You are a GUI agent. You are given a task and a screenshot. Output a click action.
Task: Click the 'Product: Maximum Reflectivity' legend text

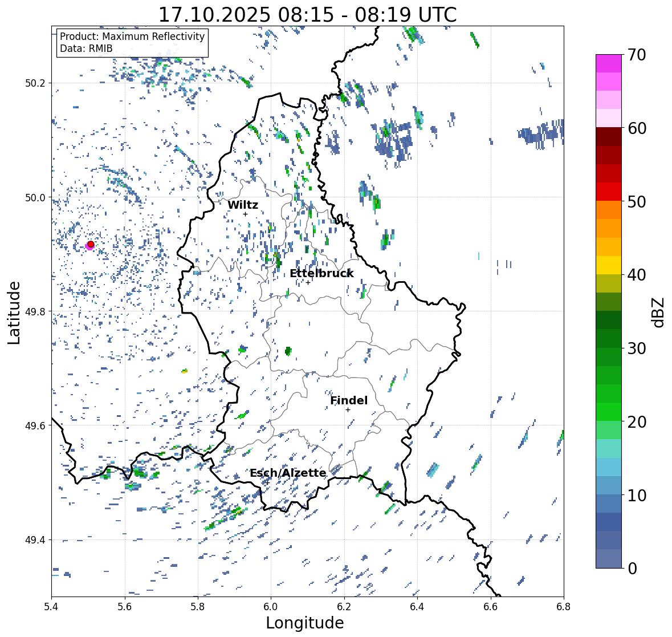click(x=132, y=36)
